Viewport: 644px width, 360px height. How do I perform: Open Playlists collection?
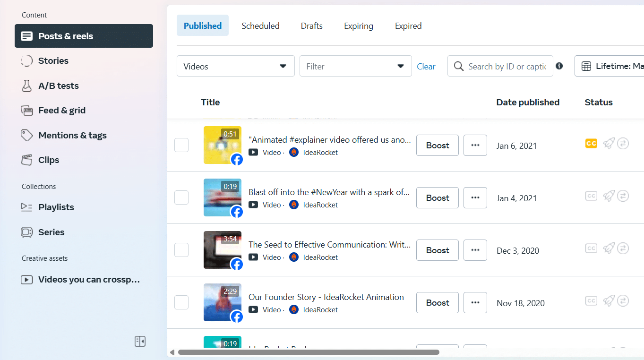pos(56,207)
